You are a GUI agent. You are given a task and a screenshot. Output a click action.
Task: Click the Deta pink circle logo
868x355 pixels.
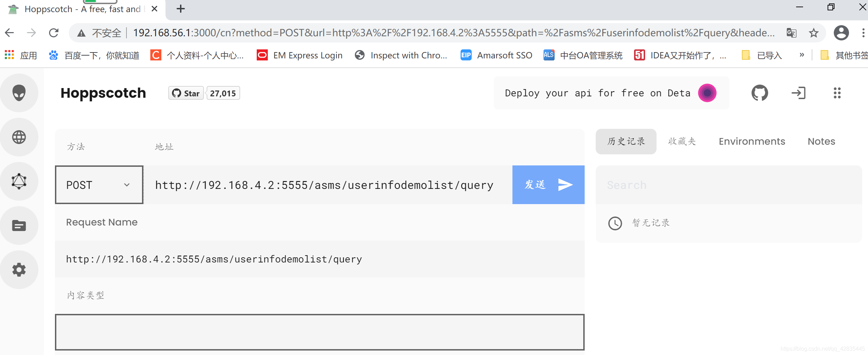[x=707, y=93]
